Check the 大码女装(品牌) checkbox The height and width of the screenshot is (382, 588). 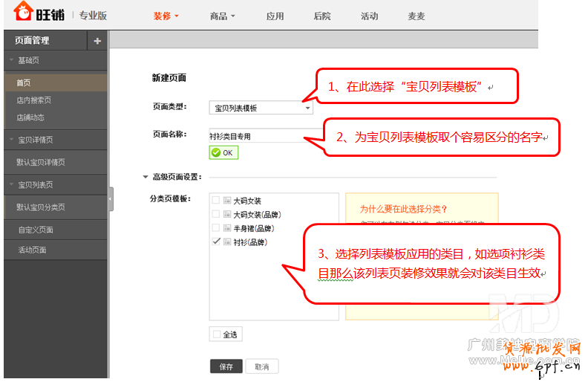215,214
